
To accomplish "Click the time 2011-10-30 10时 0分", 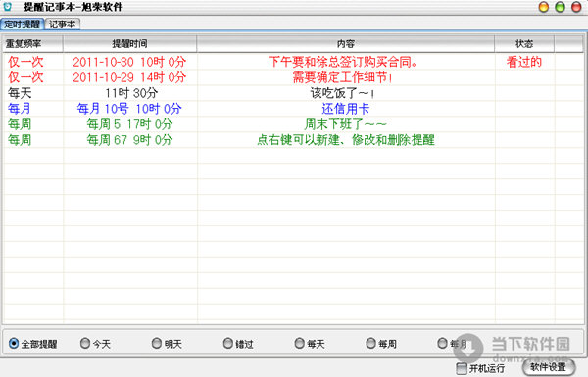I will (129, 62).
